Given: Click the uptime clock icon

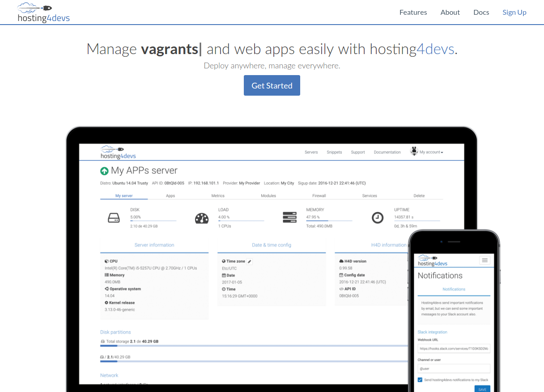Looking at the screenshot, I should 378,218.
